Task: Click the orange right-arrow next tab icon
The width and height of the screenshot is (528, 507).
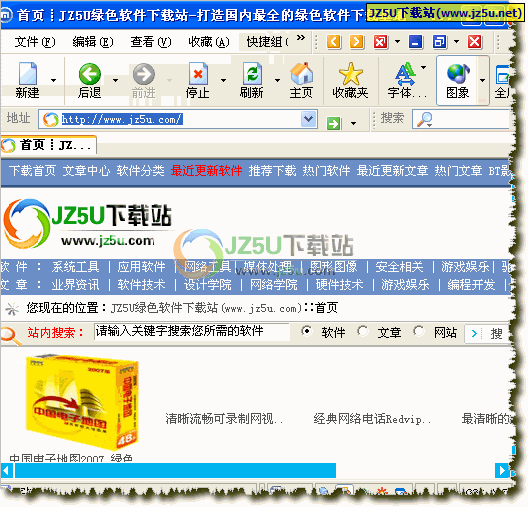Action: pos(357,42)
